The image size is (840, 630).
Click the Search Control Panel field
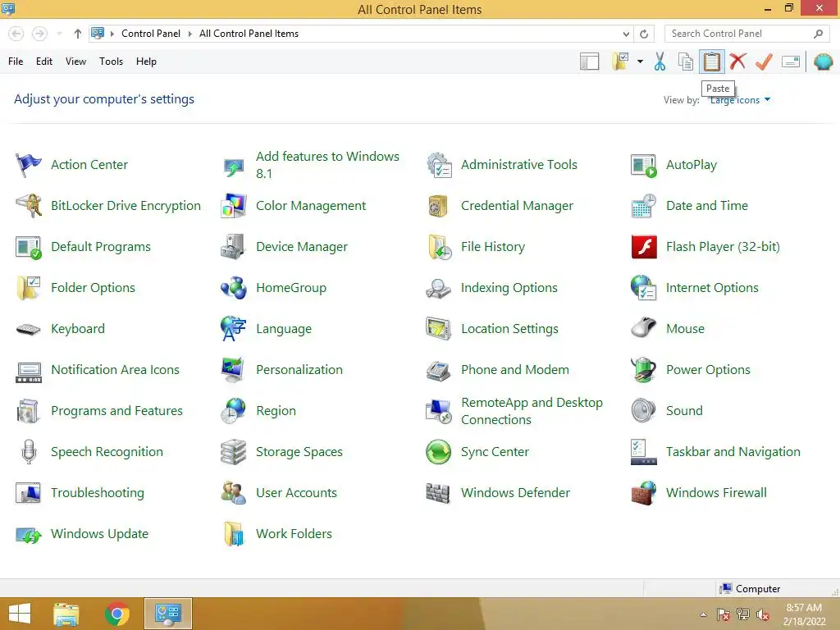[x=746, y=34]
